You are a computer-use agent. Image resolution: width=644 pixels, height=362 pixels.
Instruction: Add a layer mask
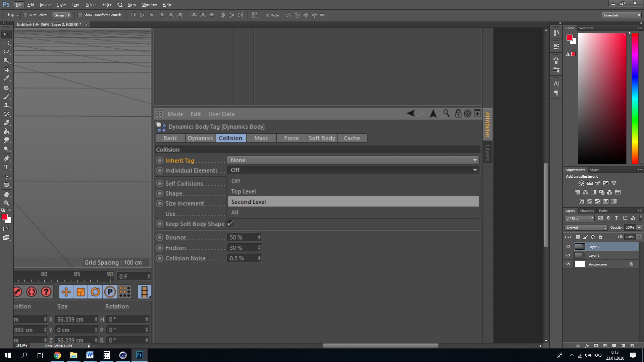pos(596,346)
